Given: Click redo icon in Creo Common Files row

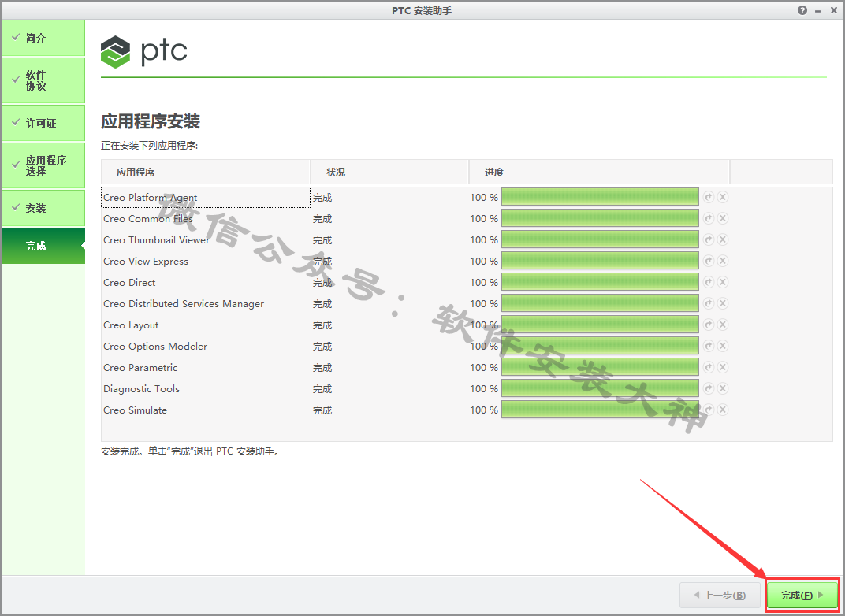Looking at the screenshot, I should pos(709,218).
